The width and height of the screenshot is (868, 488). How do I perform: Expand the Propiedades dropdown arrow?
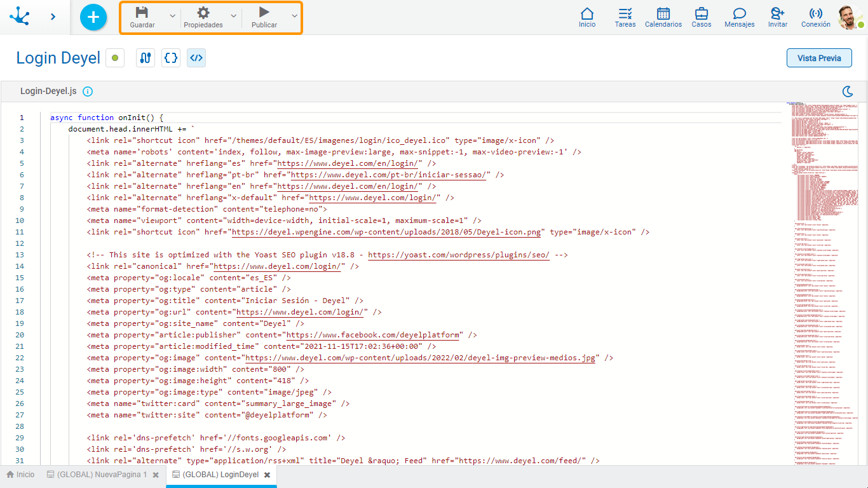tap(233, 16)
